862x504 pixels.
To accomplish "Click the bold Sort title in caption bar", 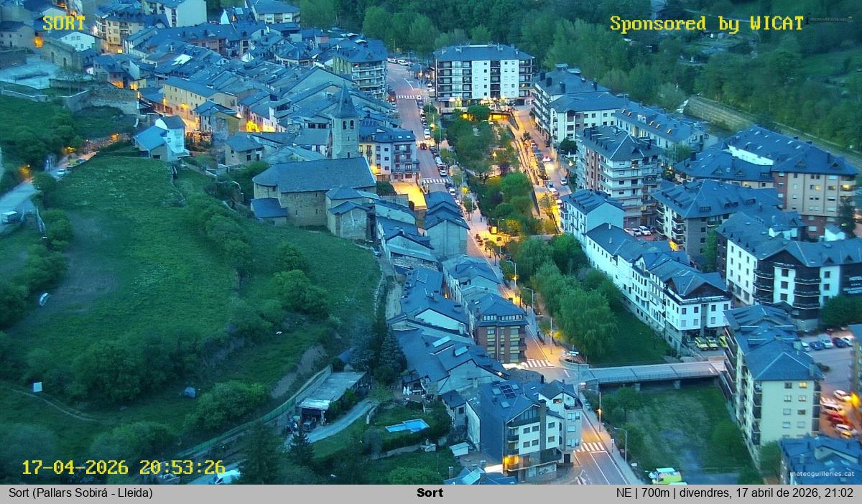I will pyautogui.click(x=430, y=493).
